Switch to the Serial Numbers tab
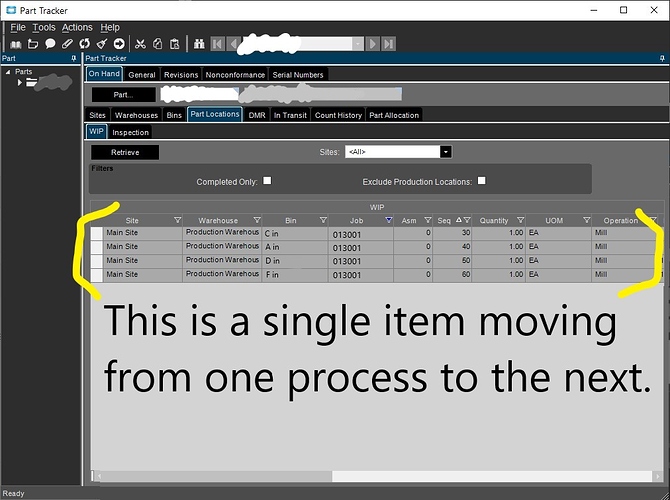The height and width of the screenshot is (500, 670). pos(298,75)
